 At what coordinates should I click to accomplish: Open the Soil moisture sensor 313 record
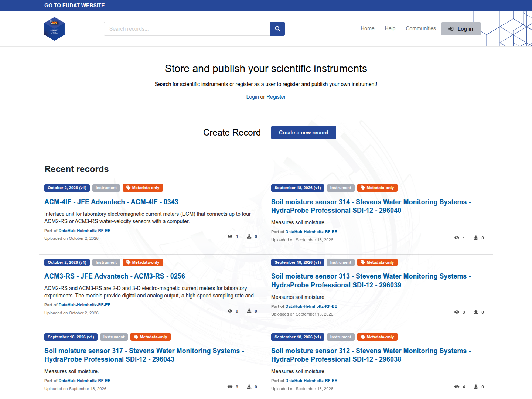point(371,281)
